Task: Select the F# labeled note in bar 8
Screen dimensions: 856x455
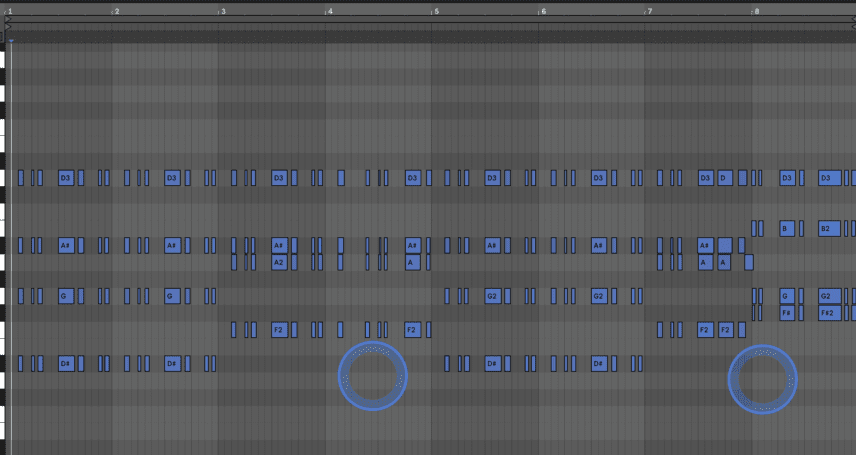Action: click(x=787, y=313)
